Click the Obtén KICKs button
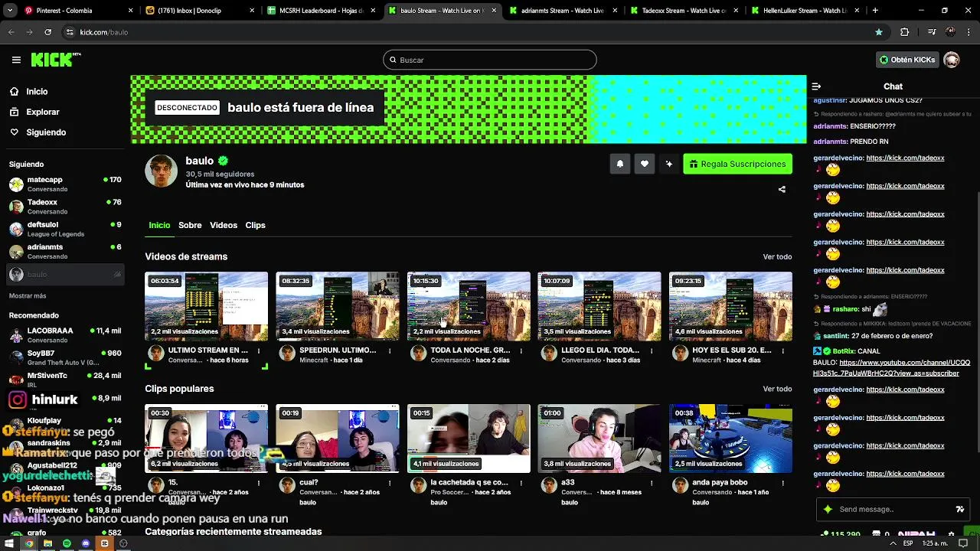The image size is (980, 551). pos(907,60)
